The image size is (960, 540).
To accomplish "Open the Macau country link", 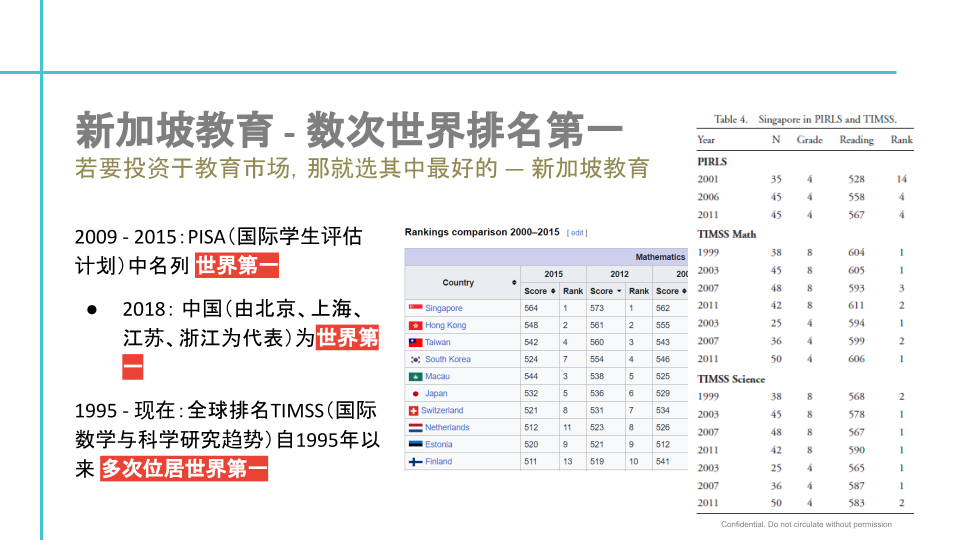I will click(x=437, y=377).
